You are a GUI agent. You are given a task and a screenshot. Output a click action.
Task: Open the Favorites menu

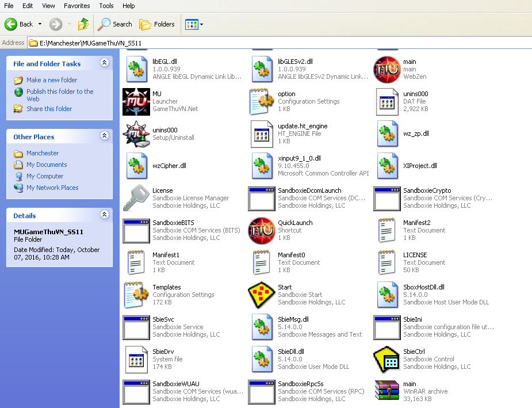point(76,6)
